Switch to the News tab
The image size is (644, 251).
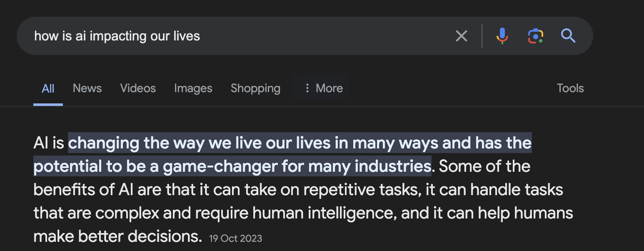point(87,88)
